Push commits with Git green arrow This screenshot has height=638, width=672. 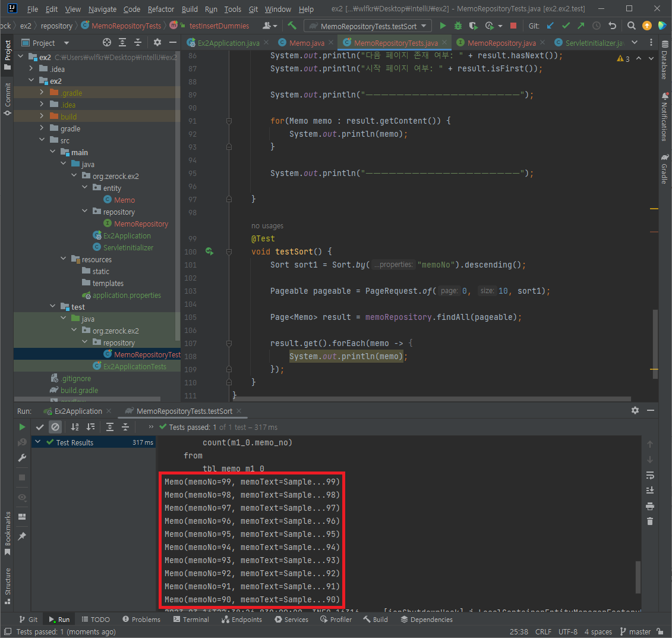pyautogui.click(x=580, y=26)
